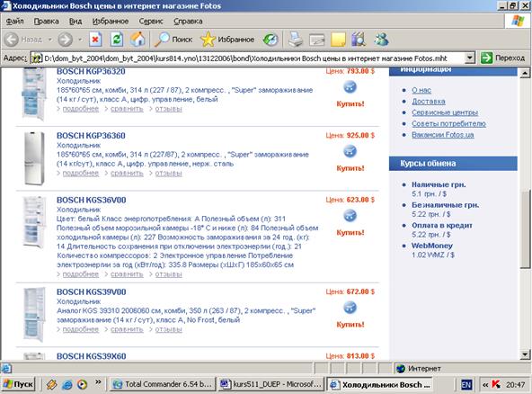This screenshot has width=532, height=394.
Task: Click the BOSCH KGP36360 fridge thumbnail
Action: pos(34,158)
